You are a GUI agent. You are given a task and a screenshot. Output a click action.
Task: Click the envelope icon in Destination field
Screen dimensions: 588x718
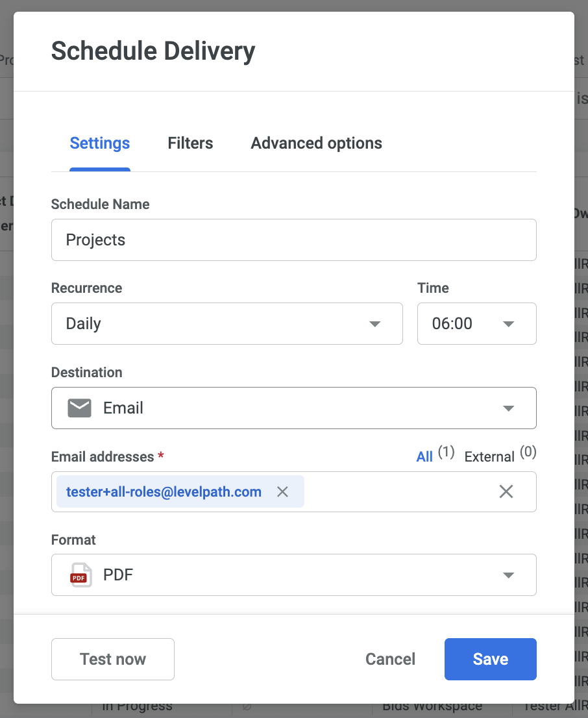click(80, 408)
